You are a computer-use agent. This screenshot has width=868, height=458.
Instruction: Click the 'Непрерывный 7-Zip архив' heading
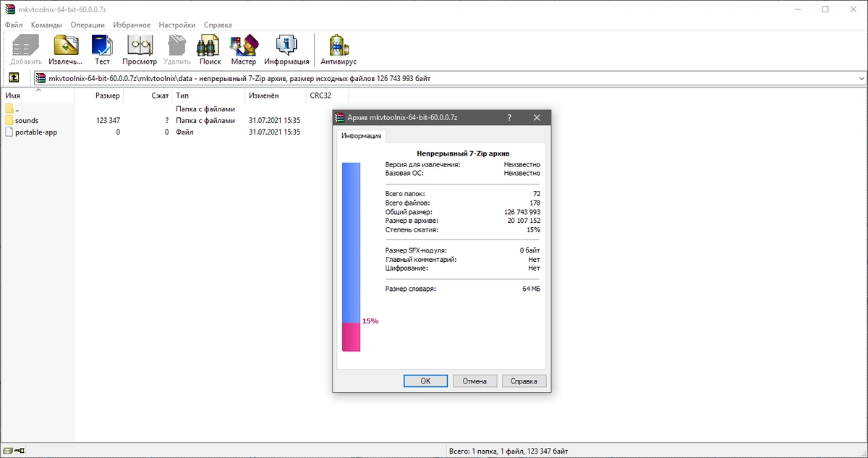click(463, 153)
